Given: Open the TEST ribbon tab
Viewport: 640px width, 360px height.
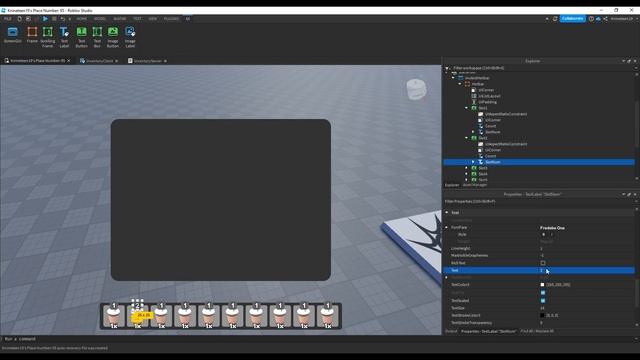Looking at the screenshot, I should point(137,19).
